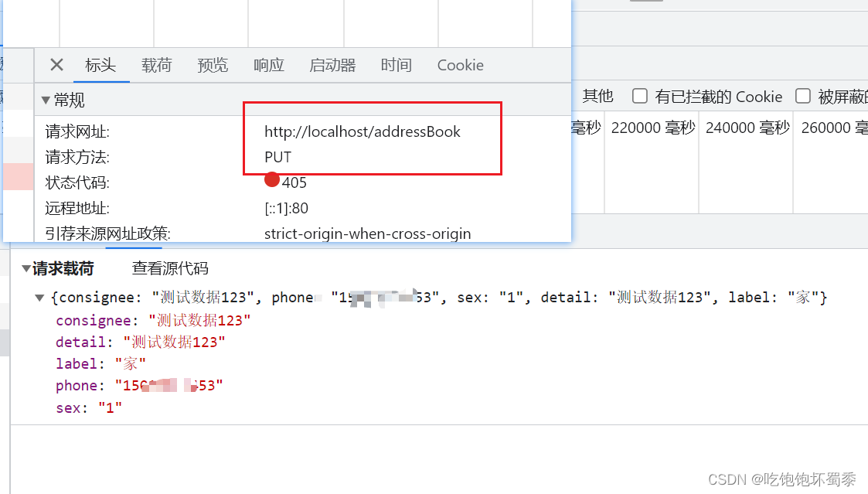Viewport: 868px width, 494px height.
Task: Switch to the 响应 tab
Action: tap(268, 65)
